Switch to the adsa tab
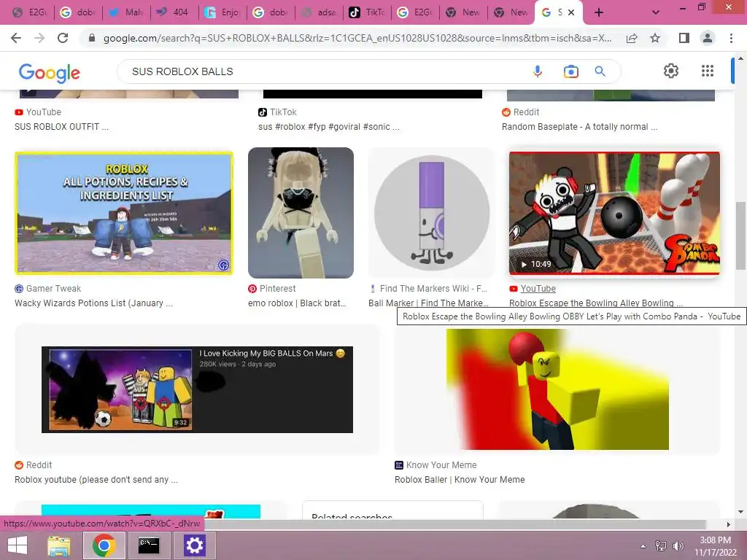Screen dimensions: 747x560 pos(319,12)
